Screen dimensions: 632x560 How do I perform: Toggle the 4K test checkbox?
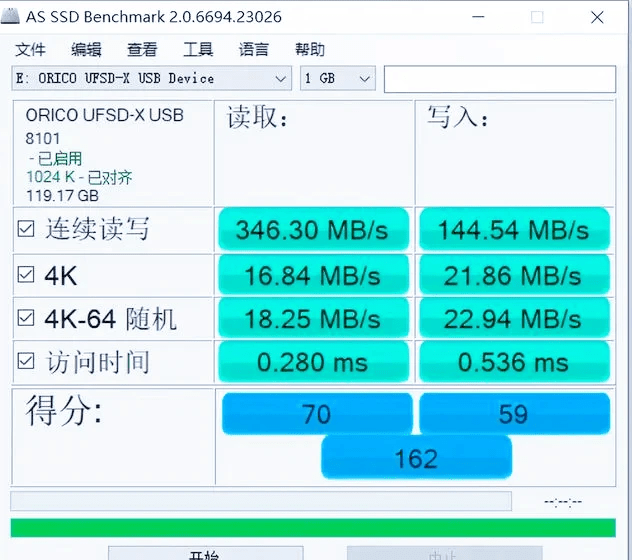(x=26, y=275)
